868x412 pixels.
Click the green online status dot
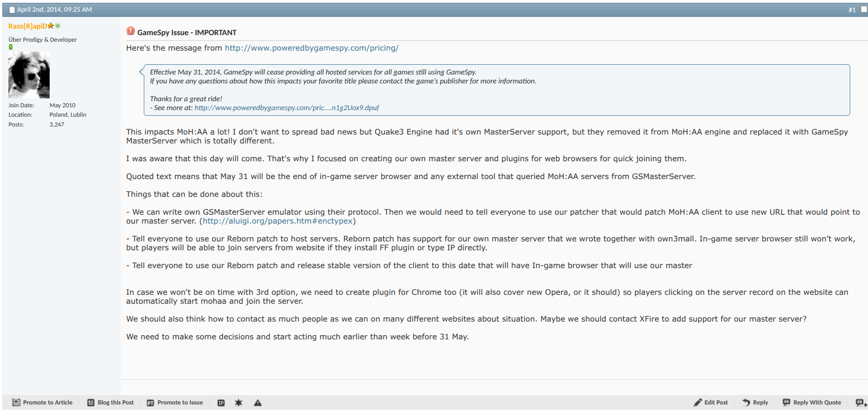click(58, 26)
